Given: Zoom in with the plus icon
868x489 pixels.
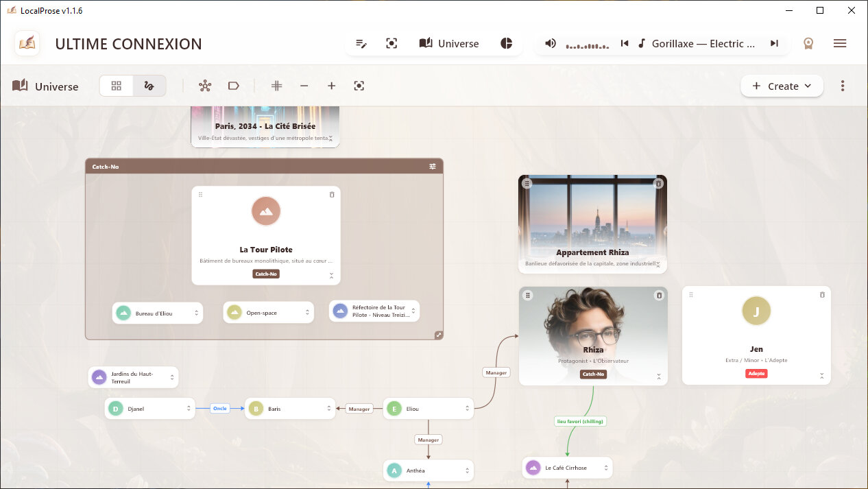Looking at the screenshot, I should pyautogui.click(x=331, y=86).
